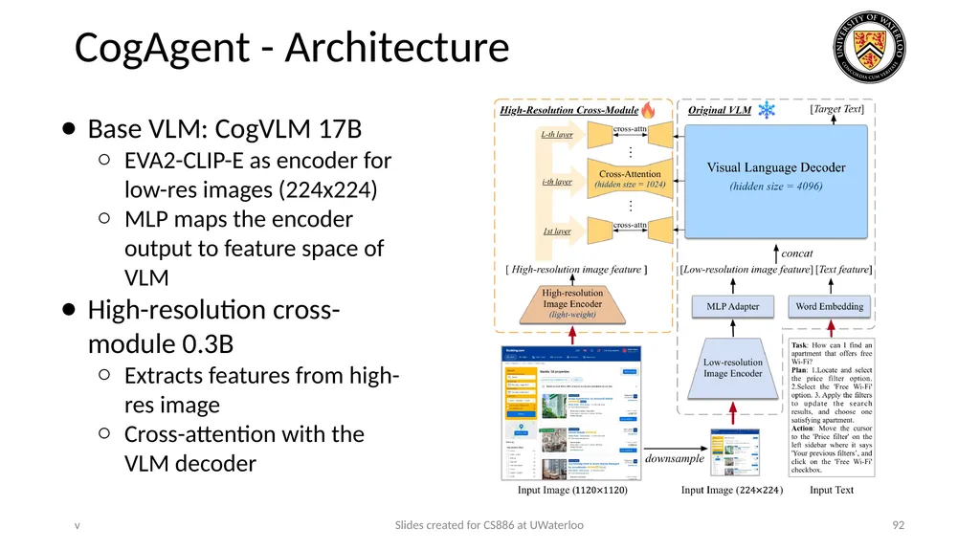Click the 'MLP maps the encoder' sub-bullet

[x=254, y=248]
